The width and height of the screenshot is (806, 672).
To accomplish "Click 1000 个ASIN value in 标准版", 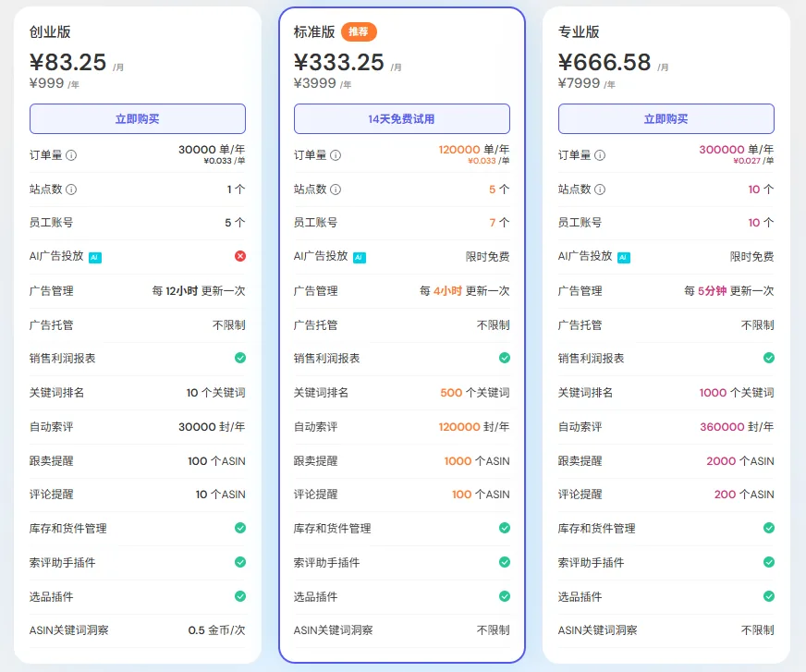I will click(477, 461).
